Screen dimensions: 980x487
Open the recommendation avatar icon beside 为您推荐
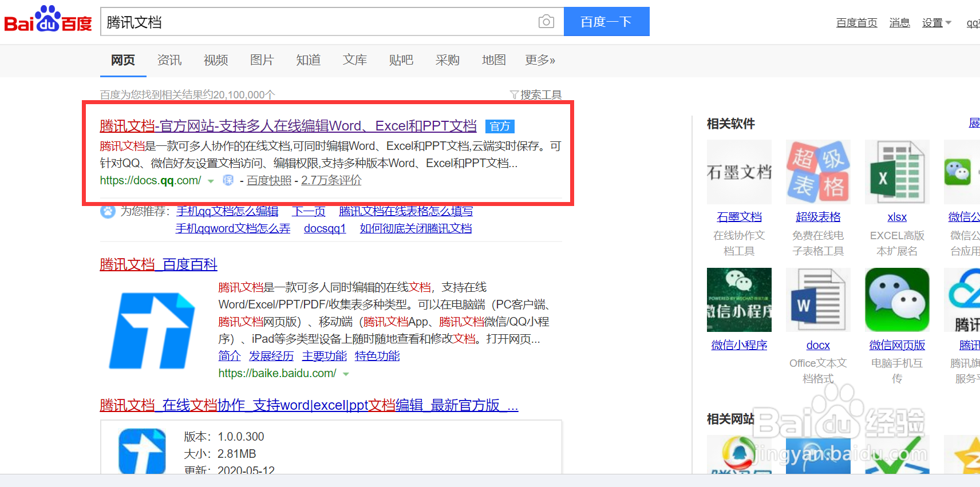point(108,211)
